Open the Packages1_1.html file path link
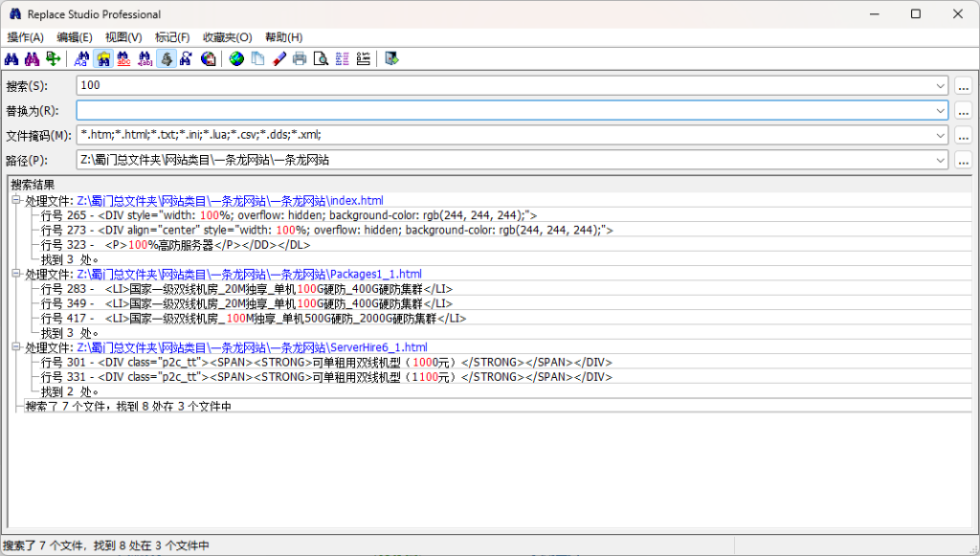Viewport: 980px width, 556px height. [250, 274]
